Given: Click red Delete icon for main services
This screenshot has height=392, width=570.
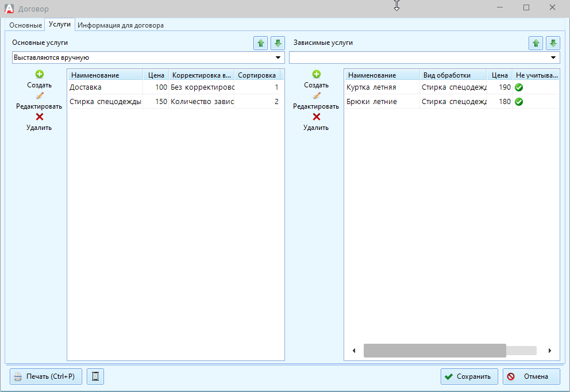Looking at the screenshot, I should click(39, 117).
